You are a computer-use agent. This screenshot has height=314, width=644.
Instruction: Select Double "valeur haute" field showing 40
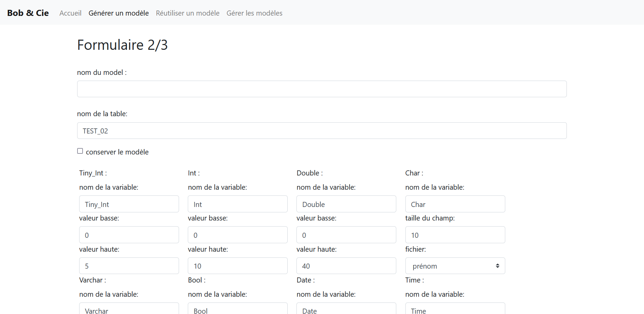346,266
